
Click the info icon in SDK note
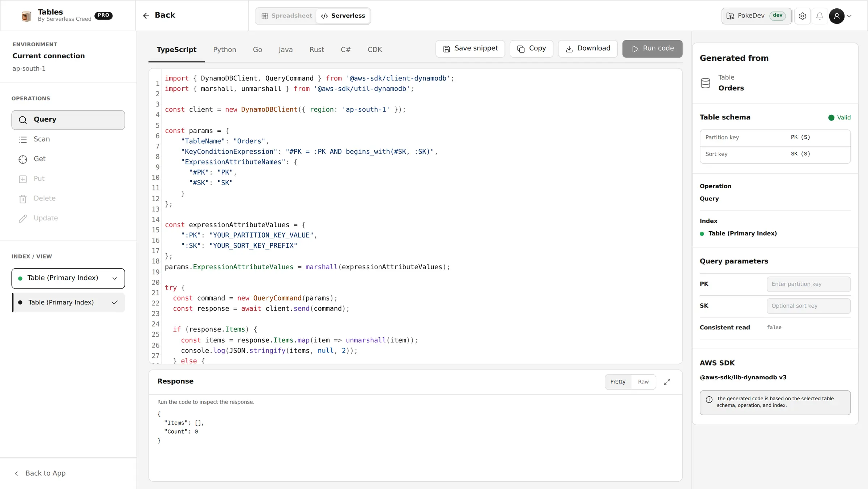coord(709,400)
